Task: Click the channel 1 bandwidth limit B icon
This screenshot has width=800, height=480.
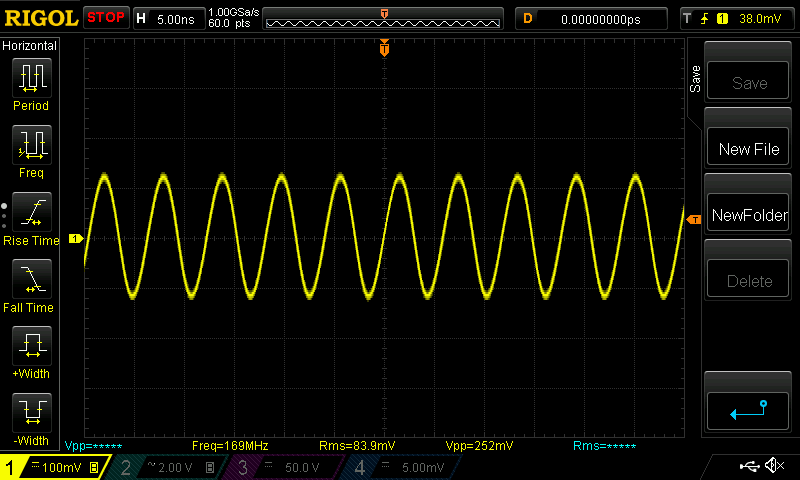Action: click(94, 467)
